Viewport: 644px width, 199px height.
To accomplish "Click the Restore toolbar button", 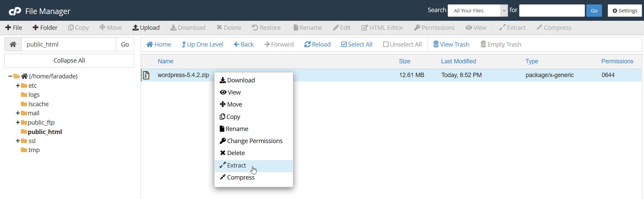I will coord(266,27).
